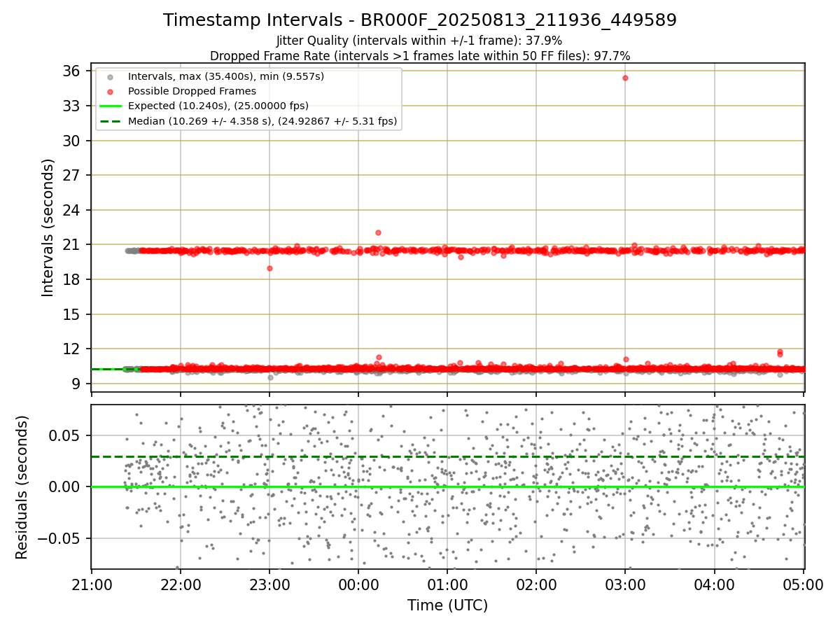Screen dimensions: 840x630
Task: Click the 'Time (UTC)' x-axis label
Action: [x=448, y=605]
